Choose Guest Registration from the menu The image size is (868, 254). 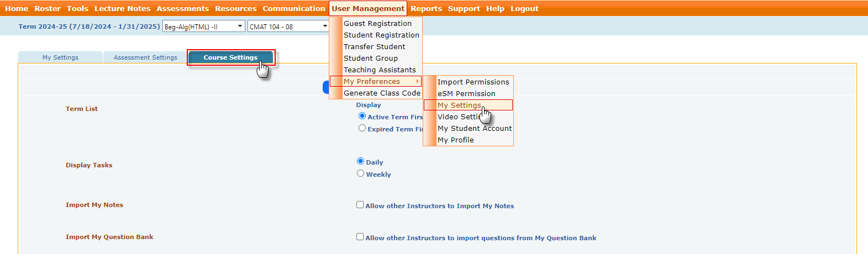click(377, 24)
